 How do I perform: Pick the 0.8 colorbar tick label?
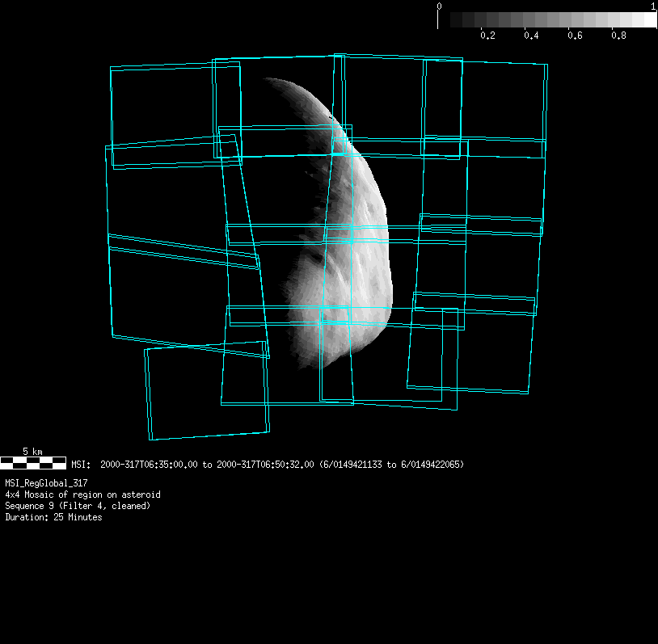click(x=618, y=36)
